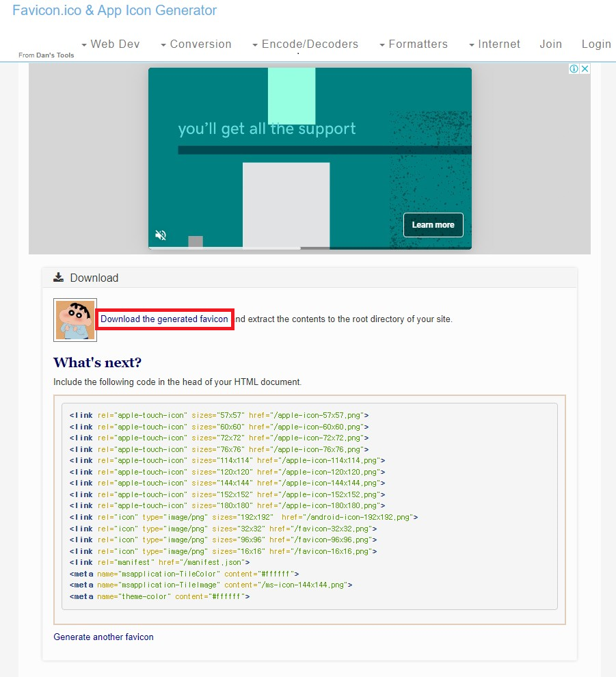Unmute the ad video speaker icon
Viewport: 616px width, 677px height.
point(161,235)
